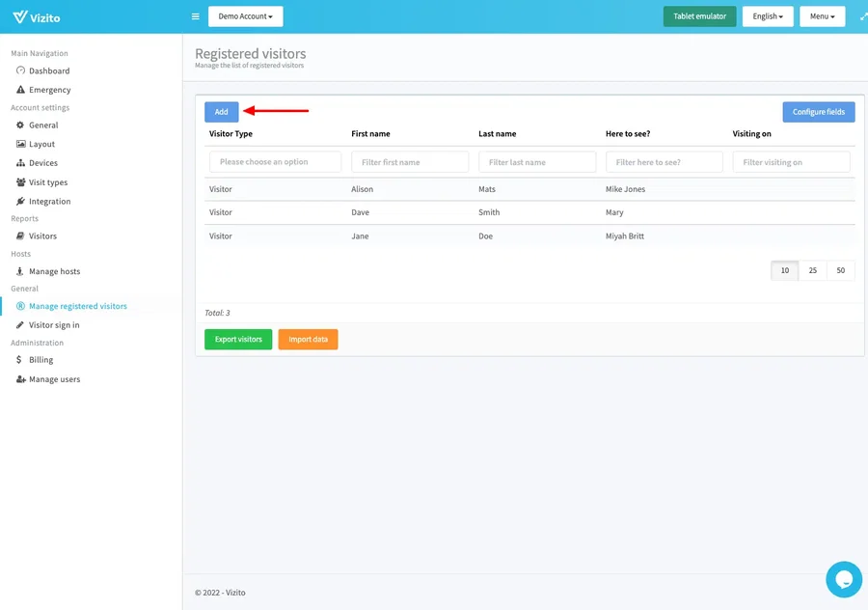Go to Manage hosts in sidebar
The width and height of the screenshot is (868, 610).
pyautogui.click(x=54, y=271)
